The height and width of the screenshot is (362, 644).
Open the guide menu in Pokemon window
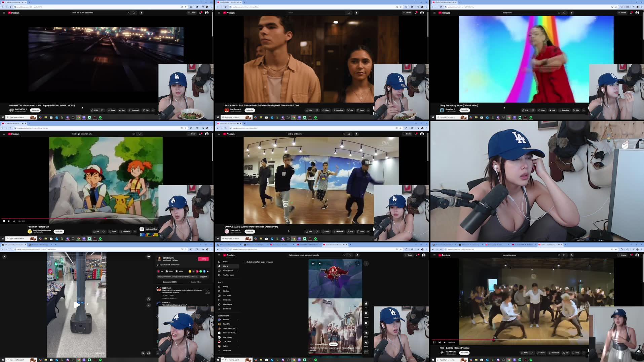pos(4,134)
